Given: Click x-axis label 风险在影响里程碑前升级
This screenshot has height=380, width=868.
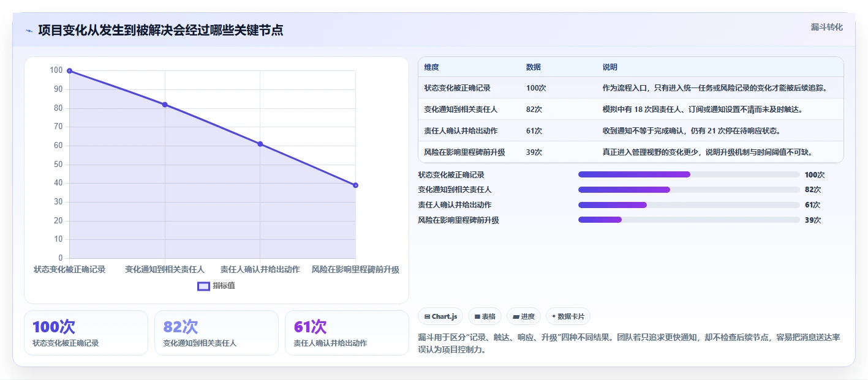Looking at the screenshot, I should point(355,269).
